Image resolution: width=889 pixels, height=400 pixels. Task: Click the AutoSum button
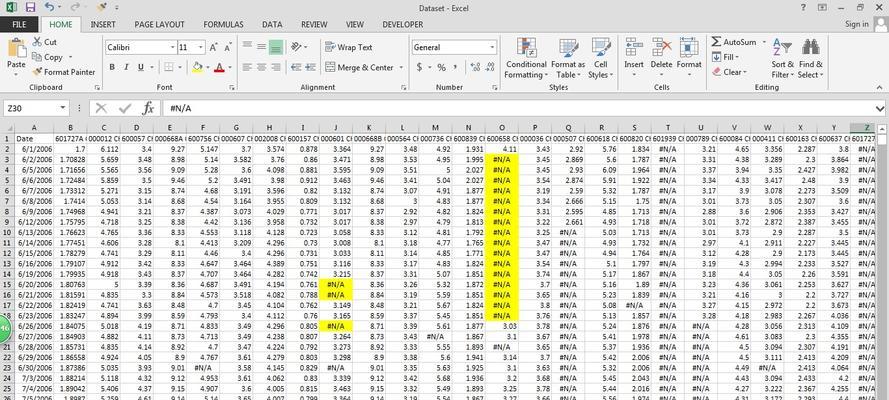[x=735, y=42]
